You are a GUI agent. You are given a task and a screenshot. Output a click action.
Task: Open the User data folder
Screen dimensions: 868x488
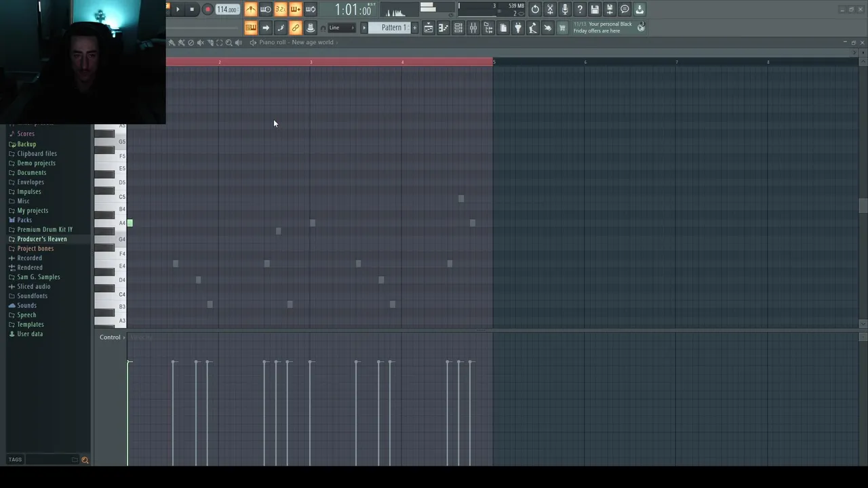29,334
